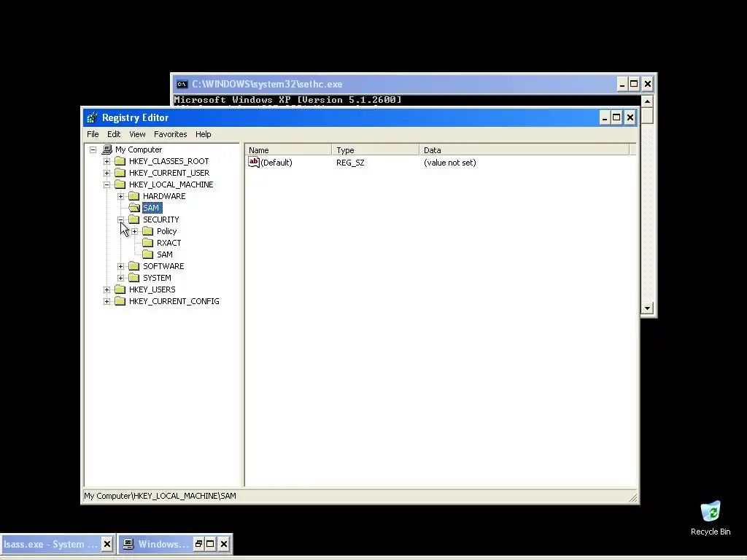Sort values by the Type column header
Viewport: 747px width, 560px height.
[x=376, y=150]
